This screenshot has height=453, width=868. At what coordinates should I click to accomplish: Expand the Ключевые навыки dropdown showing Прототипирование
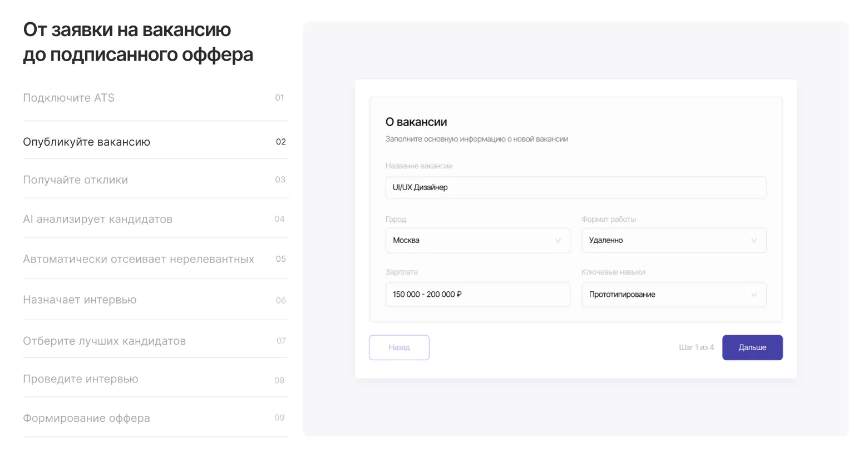pyautogui.click(x=674, y=295)
